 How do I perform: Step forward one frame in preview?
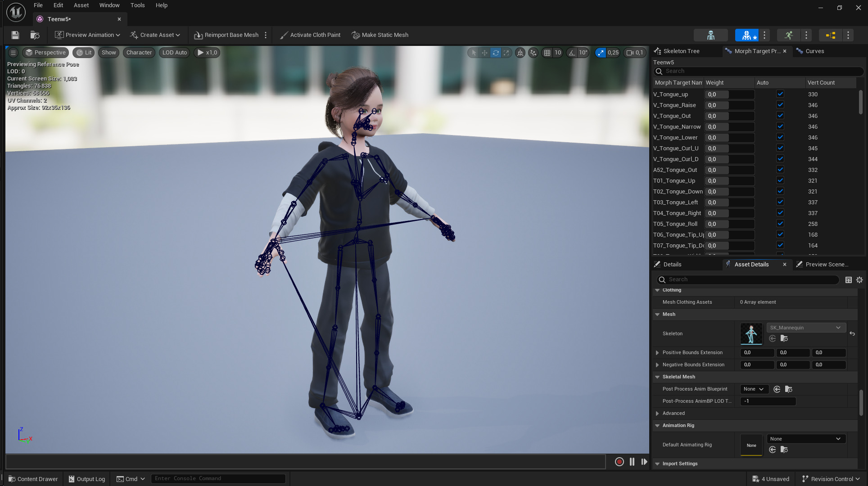coord(644,462)
